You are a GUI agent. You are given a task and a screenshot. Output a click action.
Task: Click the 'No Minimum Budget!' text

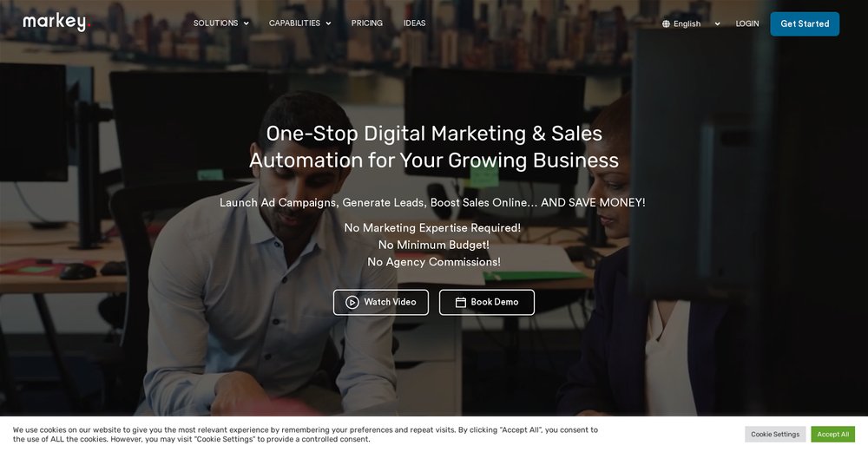tap(434, 245)
